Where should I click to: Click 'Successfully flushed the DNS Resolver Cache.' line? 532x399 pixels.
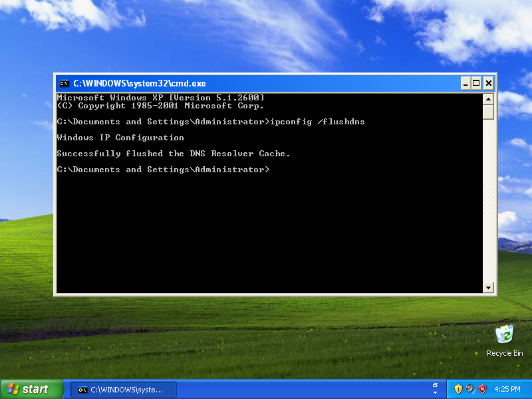[x=174, y=154]
